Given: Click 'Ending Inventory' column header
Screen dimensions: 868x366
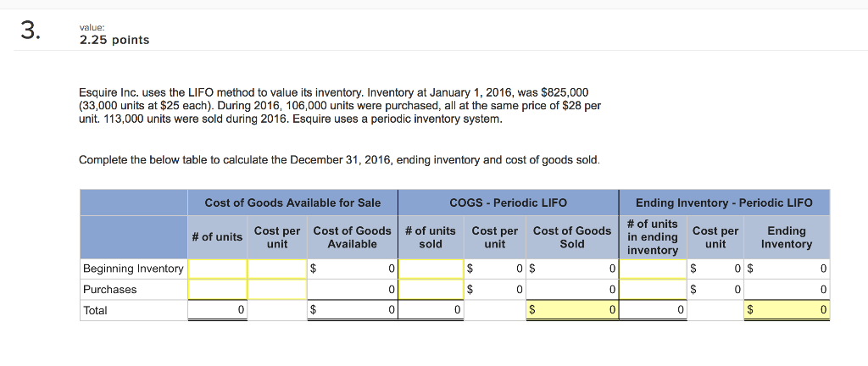Looking at the screenshot, I should (x=787, y=237).
